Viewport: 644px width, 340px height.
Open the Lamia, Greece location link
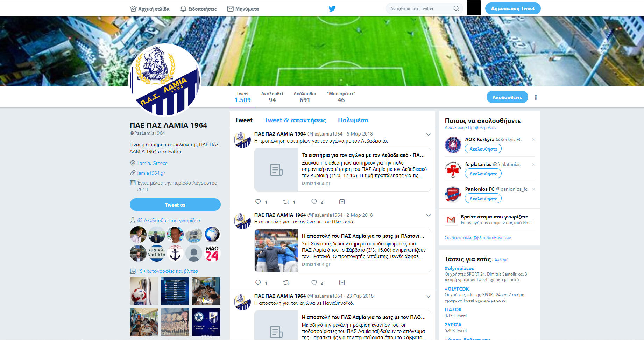click(x=152, y=163)
